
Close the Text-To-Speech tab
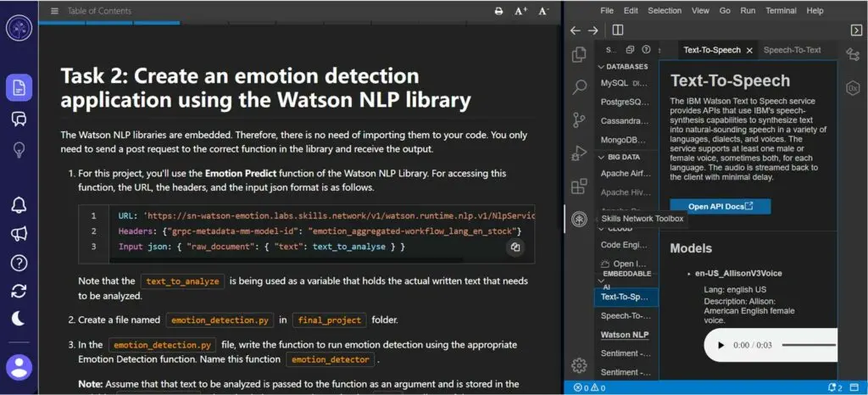coord(749,50)
